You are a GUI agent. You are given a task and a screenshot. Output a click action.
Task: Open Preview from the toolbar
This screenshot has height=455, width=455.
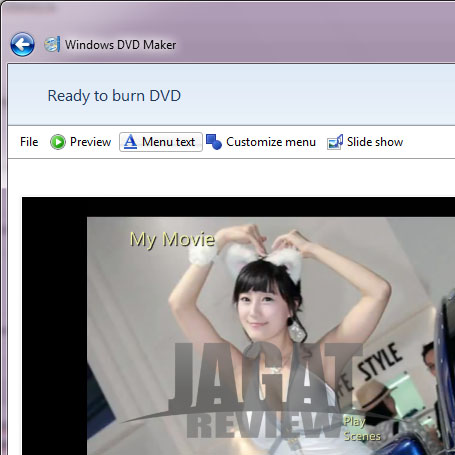tap(81, 142)
